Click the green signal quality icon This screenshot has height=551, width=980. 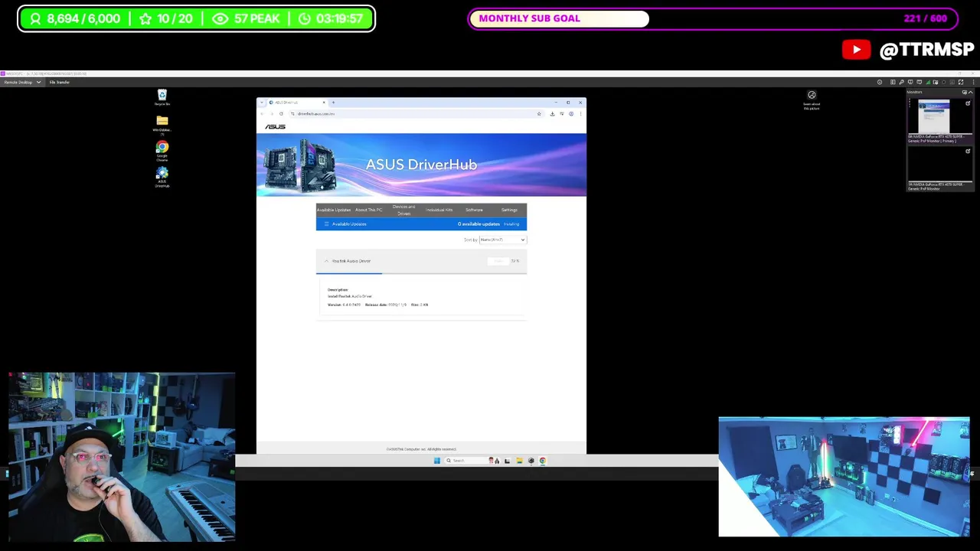(928, 82)
